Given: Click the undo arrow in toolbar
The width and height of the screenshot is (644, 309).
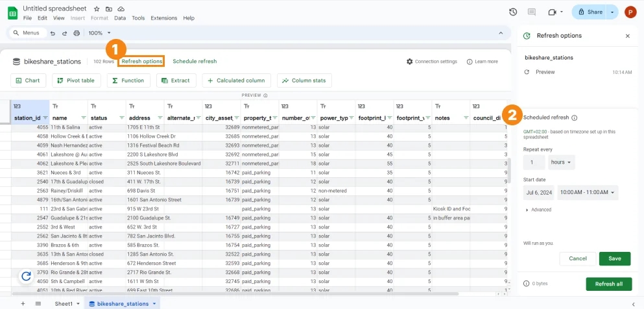Looking at the screenshot, I should point(53,33).
